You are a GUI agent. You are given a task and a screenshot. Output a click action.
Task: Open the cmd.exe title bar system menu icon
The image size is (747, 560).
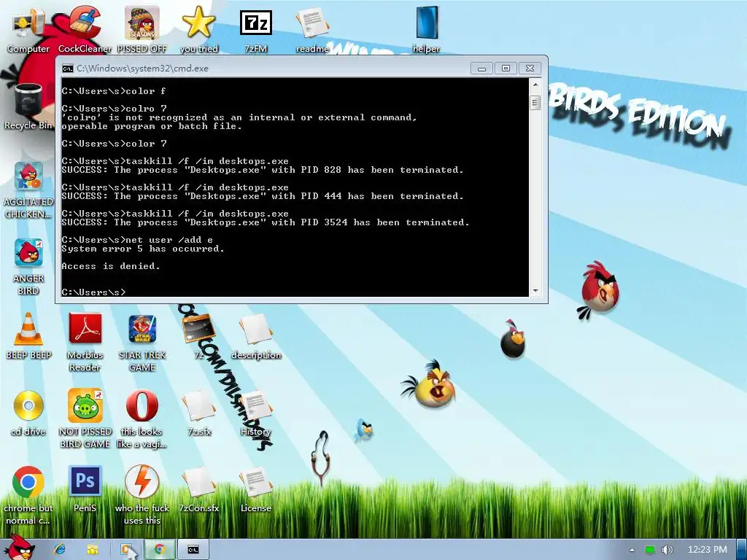[68, 69]
